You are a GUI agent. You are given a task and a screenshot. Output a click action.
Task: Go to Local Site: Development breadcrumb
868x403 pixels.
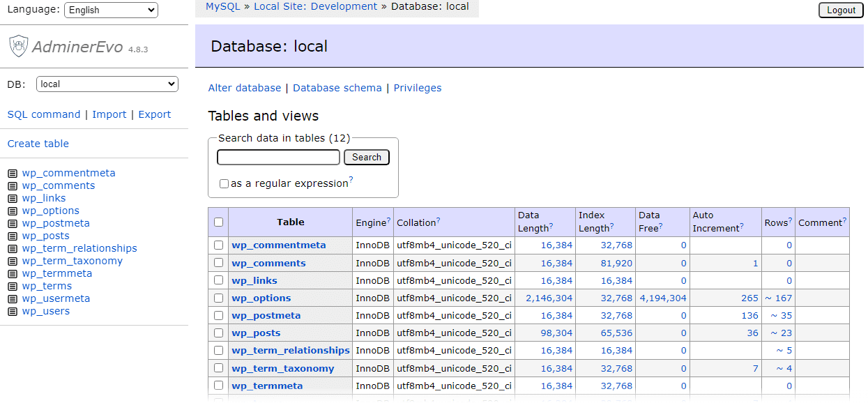[x=315, y=6]
